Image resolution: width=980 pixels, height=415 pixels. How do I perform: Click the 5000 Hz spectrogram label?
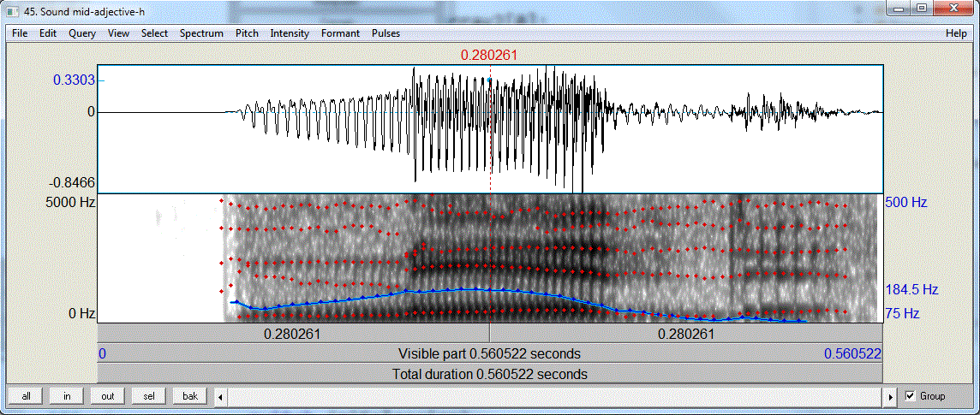pos(69,202)
